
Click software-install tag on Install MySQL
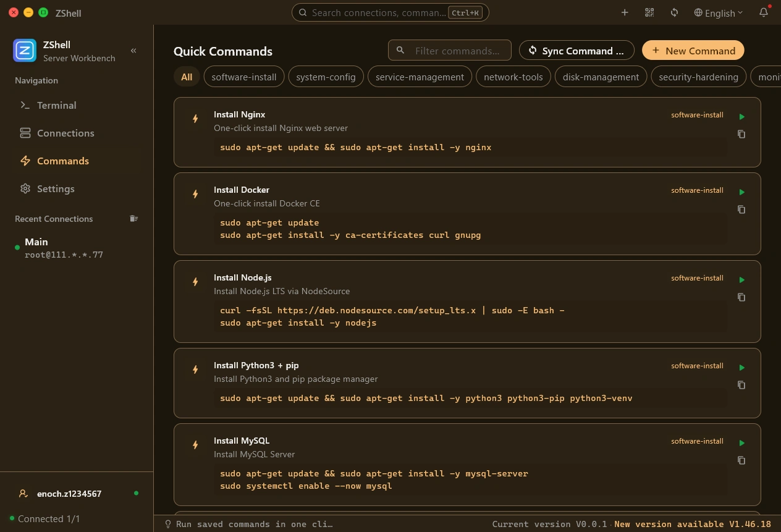(x=697, y=441)
